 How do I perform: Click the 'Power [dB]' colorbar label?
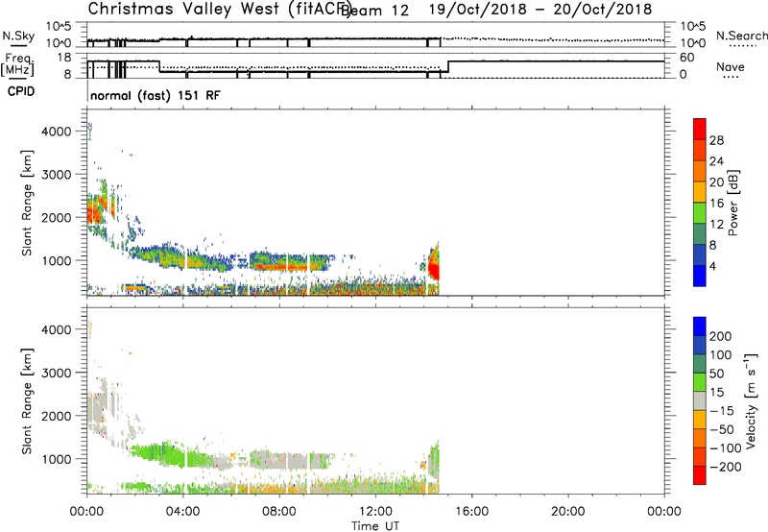pyautogui.click(x=732, y=203)
